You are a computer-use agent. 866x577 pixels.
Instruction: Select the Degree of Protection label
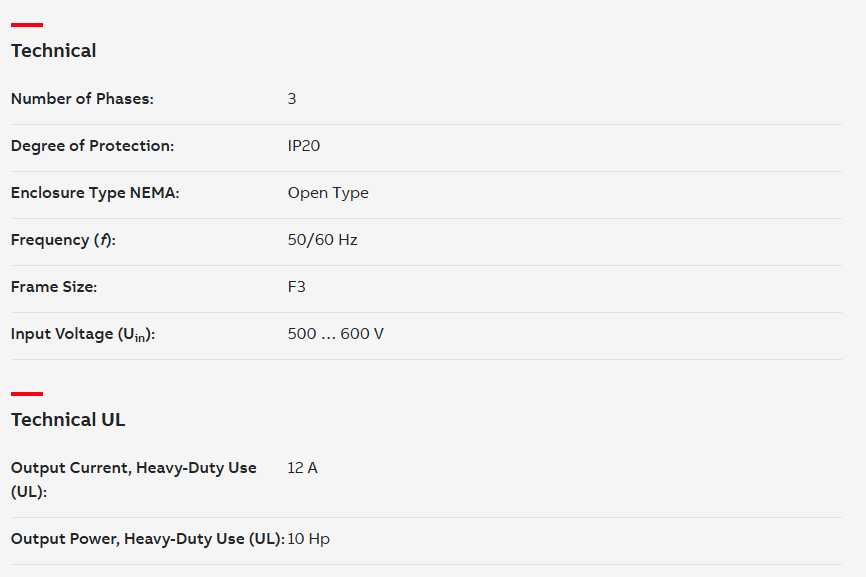(92, 146)
